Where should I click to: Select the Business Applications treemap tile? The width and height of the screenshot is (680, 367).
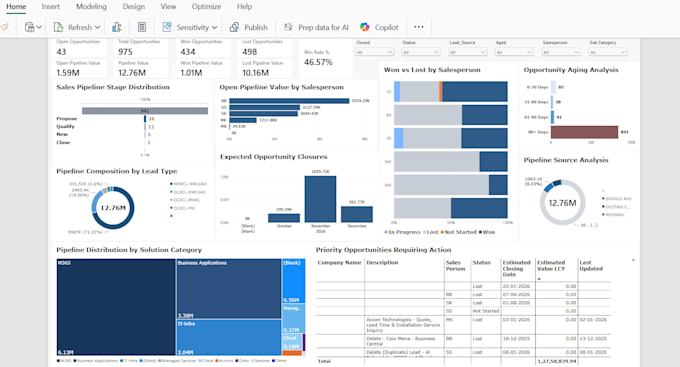229,289
